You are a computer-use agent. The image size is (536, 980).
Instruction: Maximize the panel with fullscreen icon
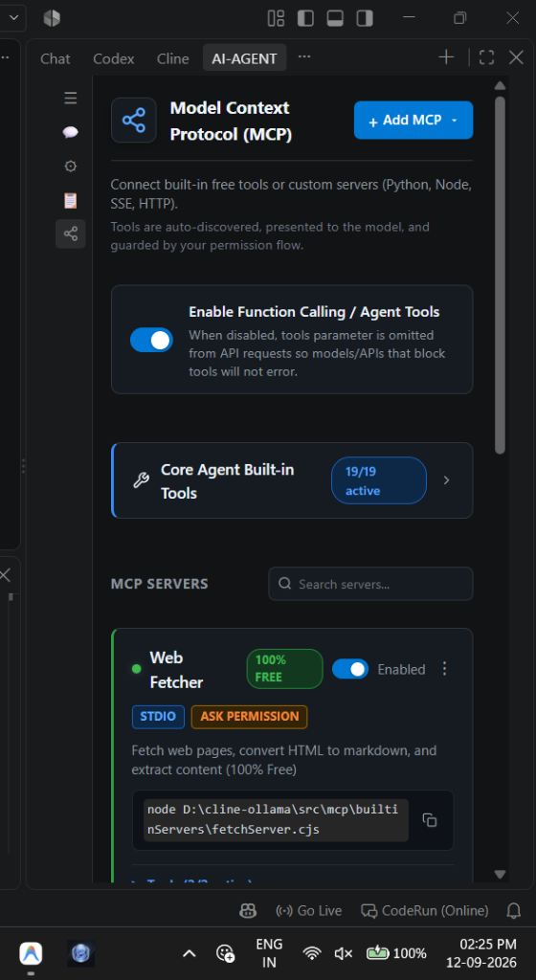pyautogui.click(x=486, y=57)
